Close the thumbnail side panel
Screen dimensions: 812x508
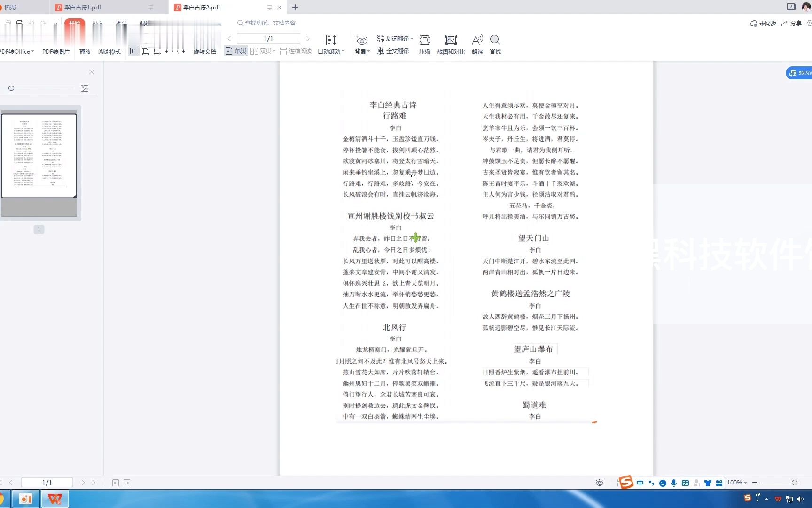coord(92,72)
